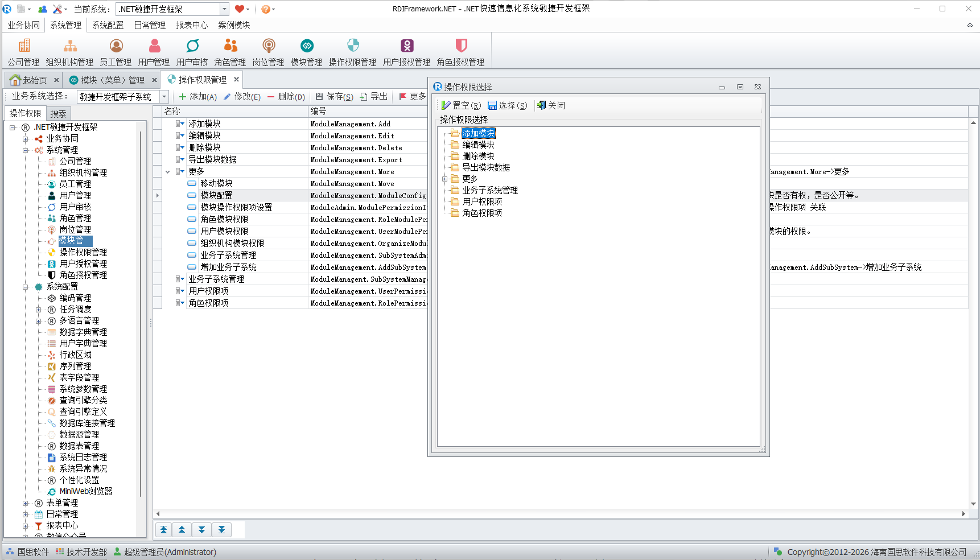
Task: Launch 用户审核 ribbon icon
Action: (x=192, y=46)
